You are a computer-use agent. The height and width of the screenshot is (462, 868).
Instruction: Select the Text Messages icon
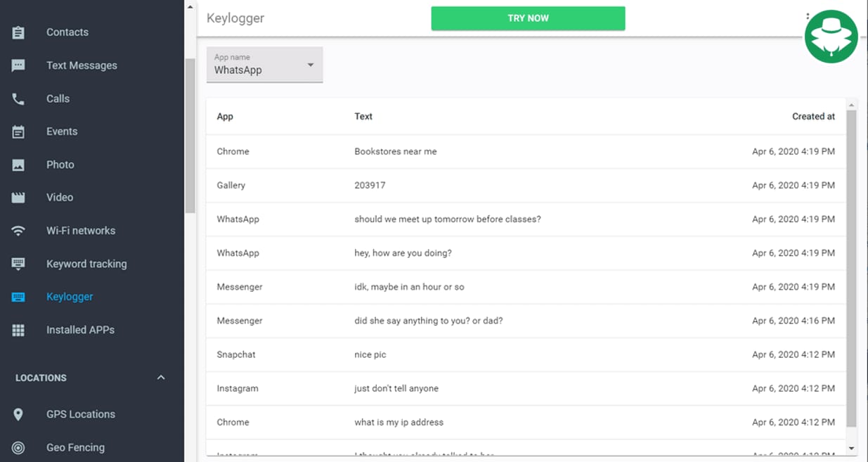17,65
